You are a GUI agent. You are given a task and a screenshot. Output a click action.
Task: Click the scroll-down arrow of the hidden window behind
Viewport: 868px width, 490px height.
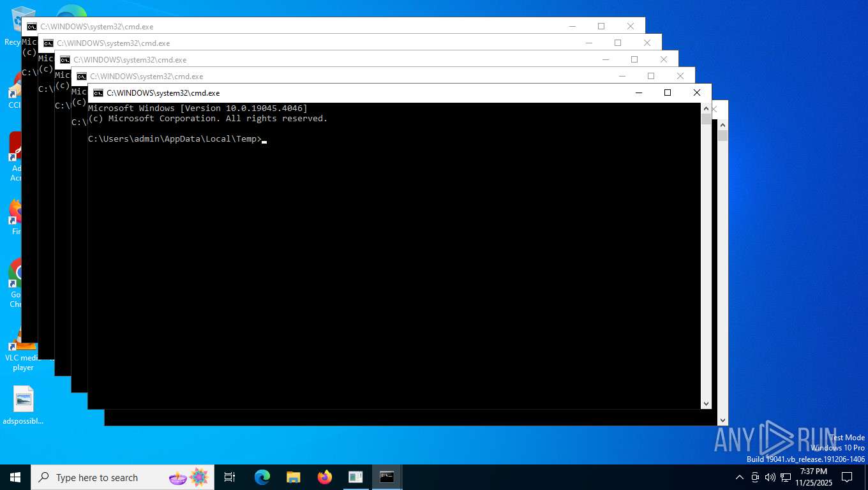[722, 420]
